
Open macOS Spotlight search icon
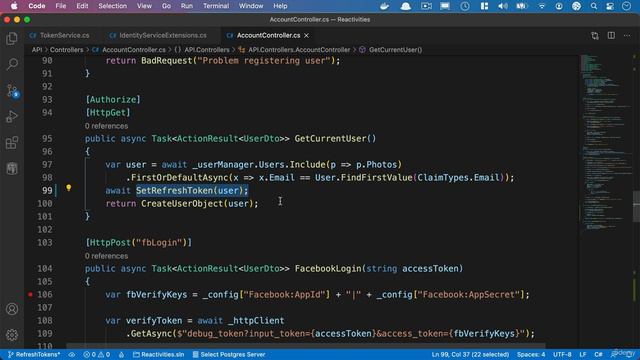(593, 6)
